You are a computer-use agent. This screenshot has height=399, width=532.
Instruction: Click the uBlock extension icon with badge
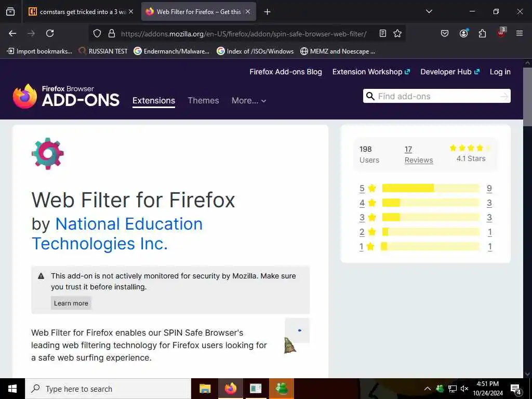pos(501,33)
